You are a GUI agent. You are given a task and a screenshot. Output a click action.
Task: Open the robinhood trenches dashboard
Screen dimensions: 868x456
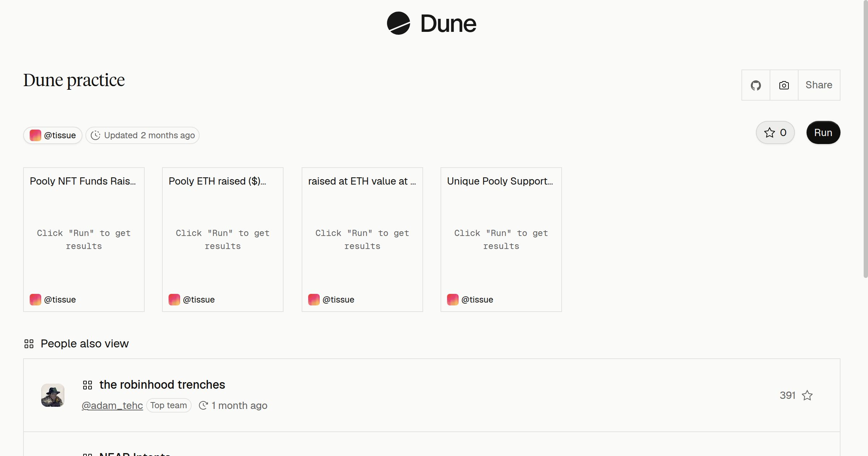(162, 385)
